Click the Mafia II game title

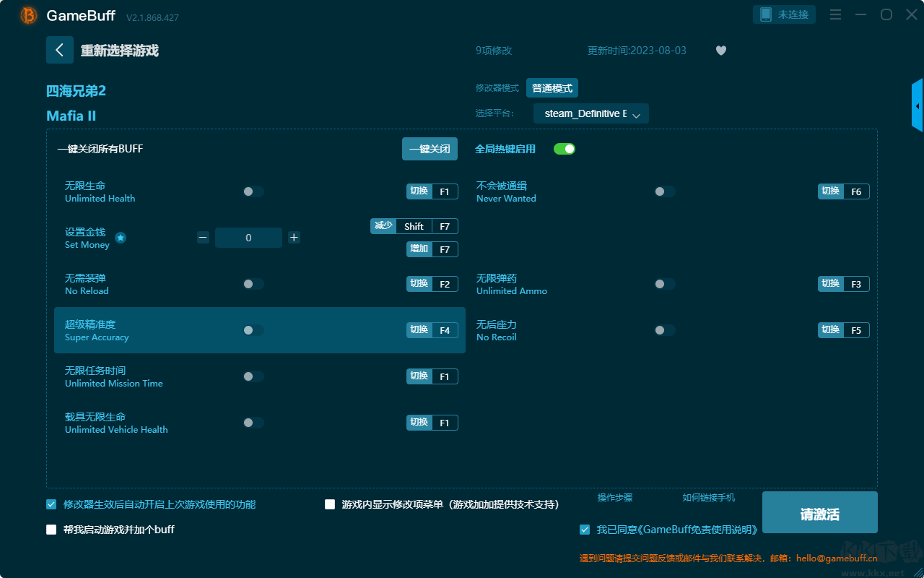(71, 116)
